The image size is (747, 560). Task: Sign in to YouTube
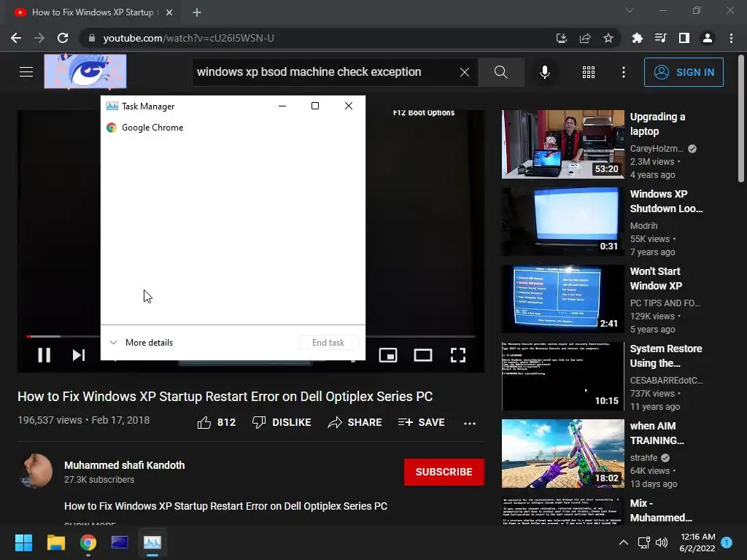(x=684, y=72)
